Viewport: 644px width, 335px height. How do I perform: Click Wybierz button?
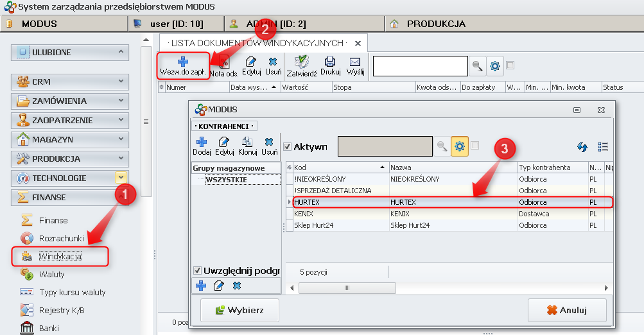pos(240,311)
